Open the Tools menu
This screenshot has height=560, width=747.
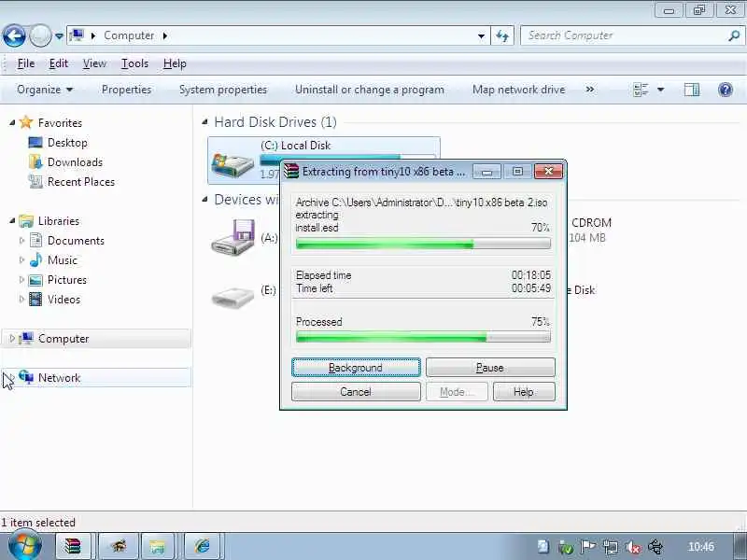(x=134, y=63)
